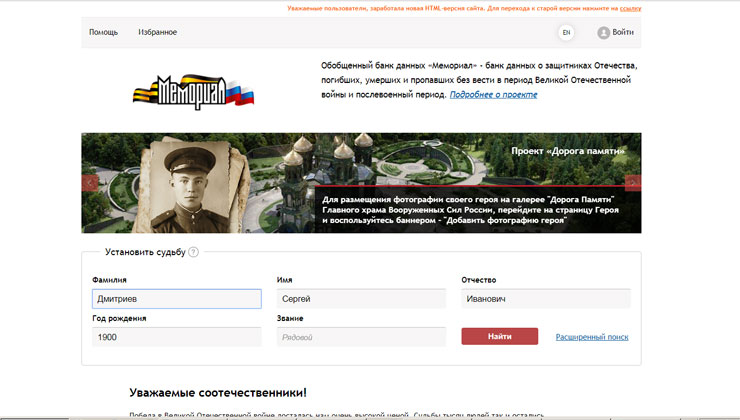Follow the ссылку link to the old site version
This screenshot has width=740, height=420.
point(630,8)
